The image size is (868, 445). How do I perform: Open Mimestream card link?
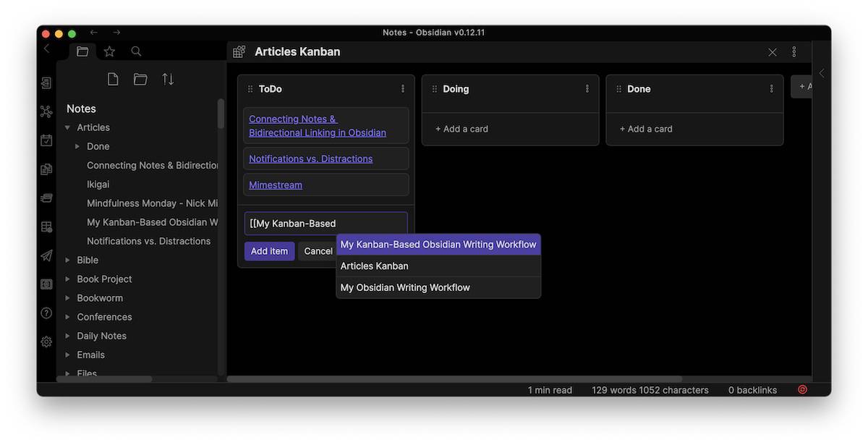[x=276, y=185]
